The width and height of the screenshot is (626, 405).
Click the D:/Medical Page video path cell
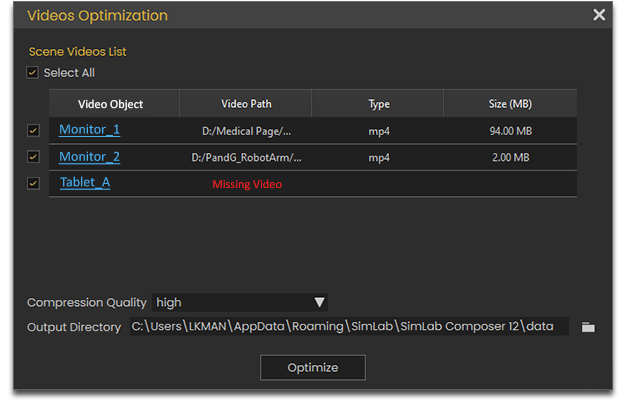(x=246, y=131)
